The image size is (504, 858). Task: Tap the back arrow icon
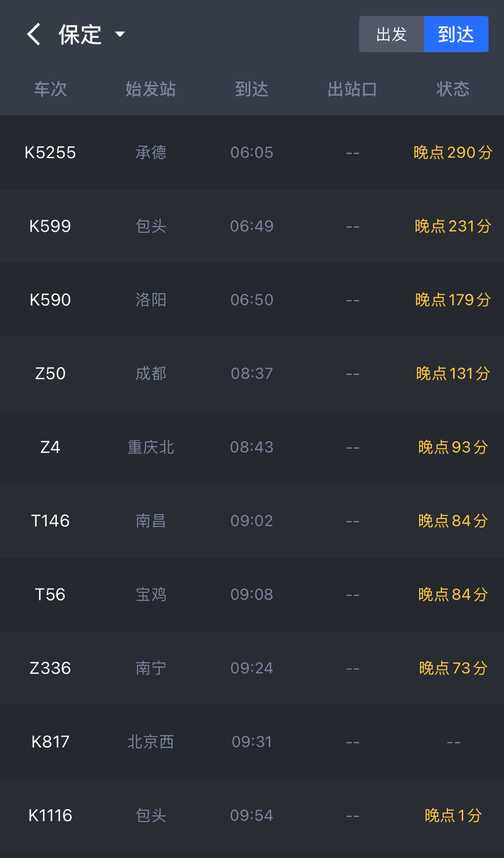[34, 34]
